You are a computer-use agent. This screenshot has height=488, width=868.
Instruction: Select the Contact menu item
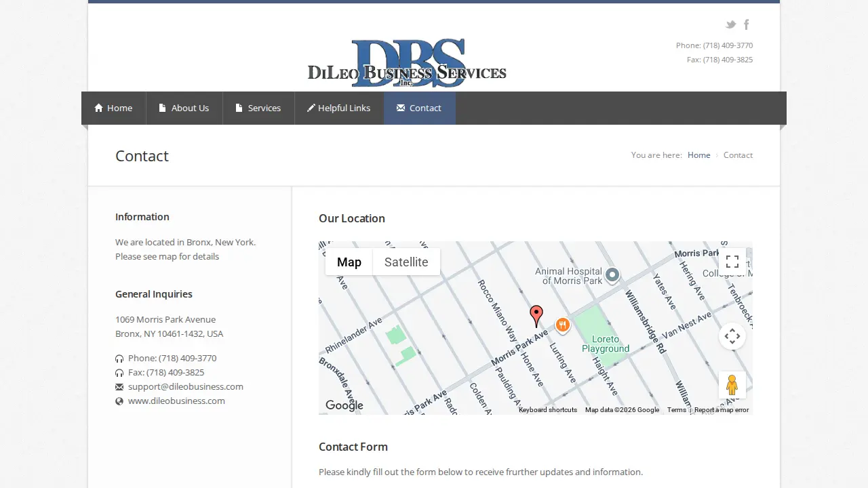pos(420,108)
